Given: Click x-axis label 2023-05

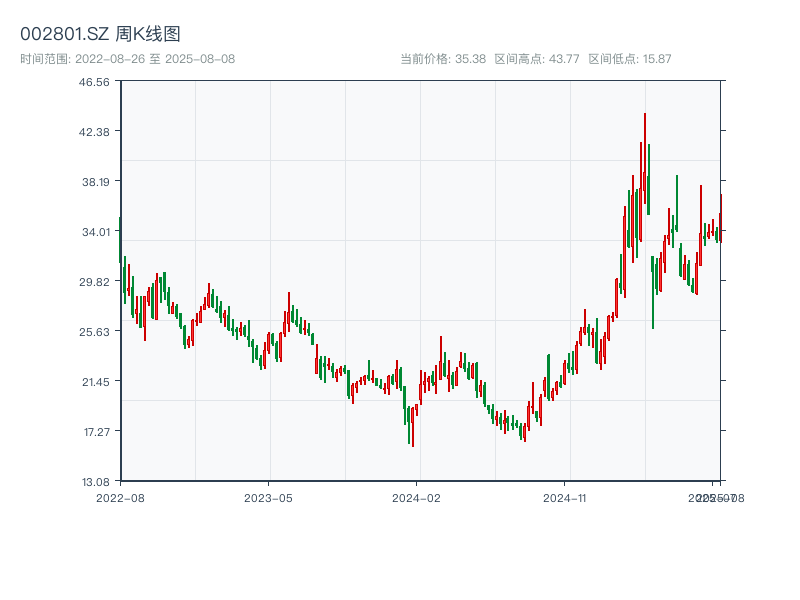Looking at the screenshot, I should (268, 498).
